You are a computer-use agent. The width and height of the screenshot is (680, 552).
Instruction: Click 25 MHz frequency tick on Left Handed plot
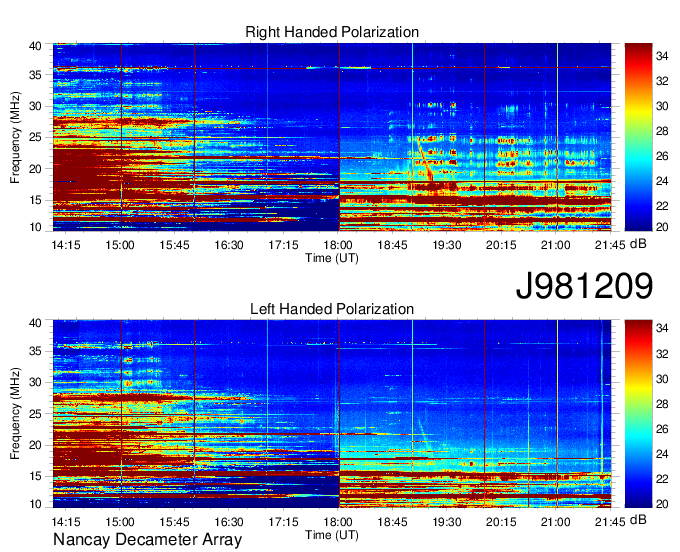pyautogui.click(x=35, y=414)
